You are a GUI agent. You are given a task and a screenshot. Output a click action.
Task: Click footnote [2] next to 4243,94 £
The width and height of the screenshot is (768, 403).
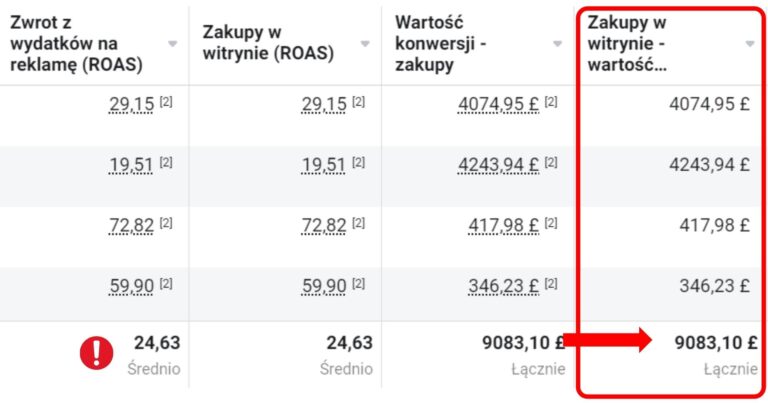[551, 162]
